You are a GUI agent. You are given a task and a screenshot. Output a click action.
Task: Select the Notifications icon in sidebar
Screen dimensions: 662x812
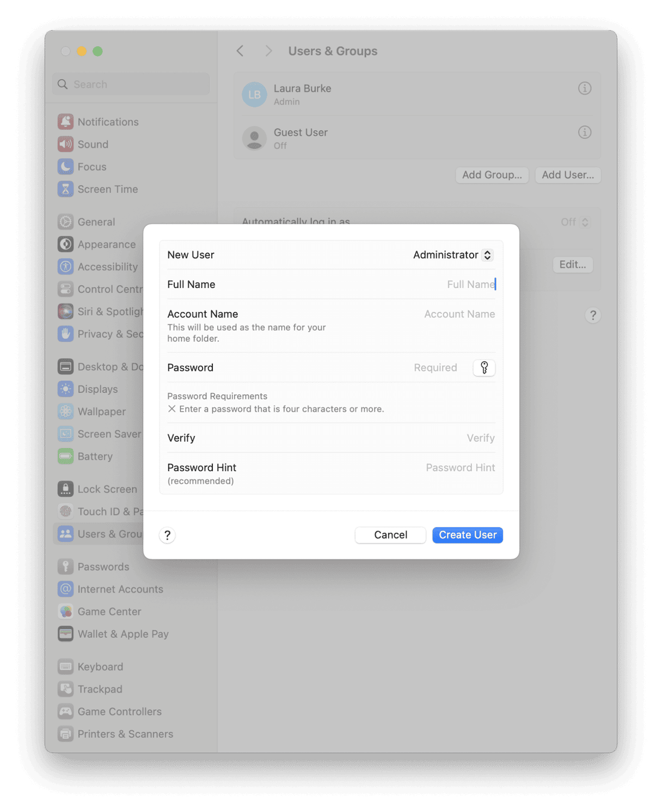click(x=65, y=121)
